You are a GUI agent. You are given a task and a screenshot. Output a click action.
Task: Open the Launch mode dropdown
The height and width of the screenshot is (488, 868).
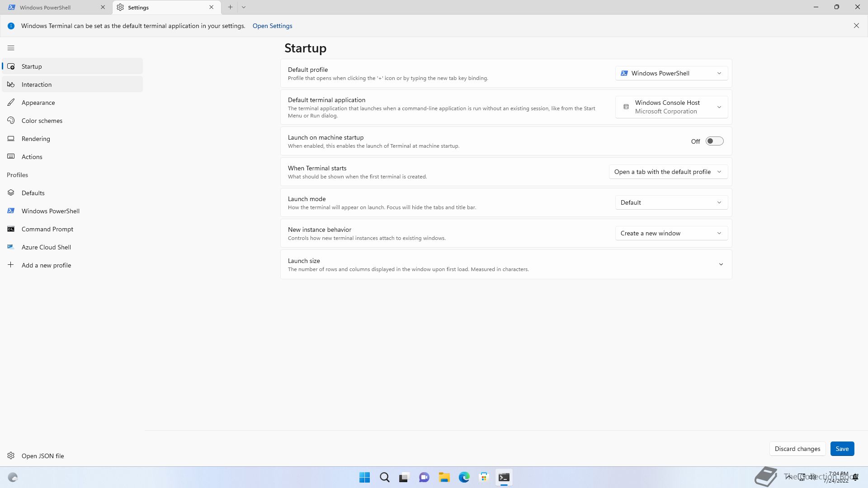click(x=671, y=202)
